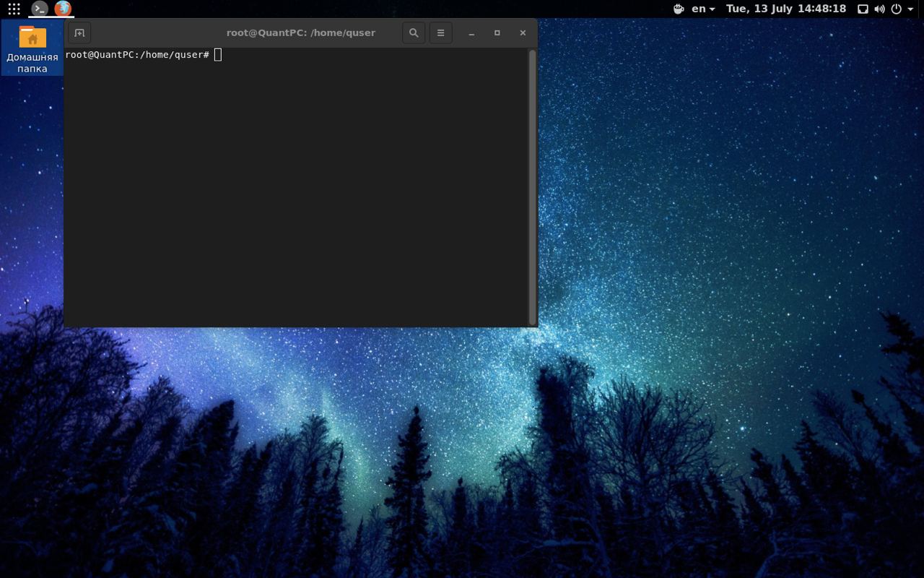Select the Домашняя папка desktop folder
The image size is (924, 578).
click(32, 49)
